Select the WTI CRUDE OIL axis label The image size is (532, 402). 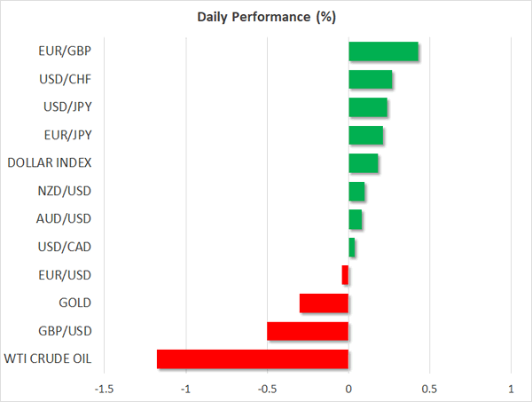tap(49, 359)
